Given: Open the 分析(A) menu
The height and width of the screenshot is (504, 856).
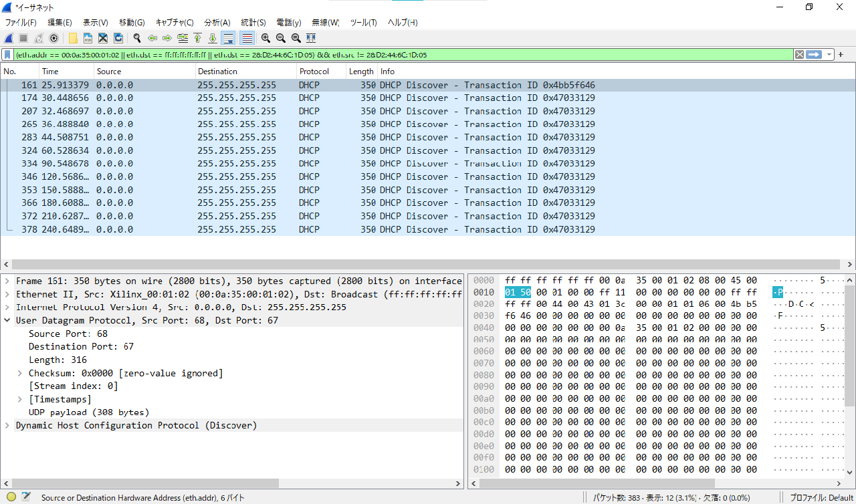Looking at the screenshot, I should 217,22.
